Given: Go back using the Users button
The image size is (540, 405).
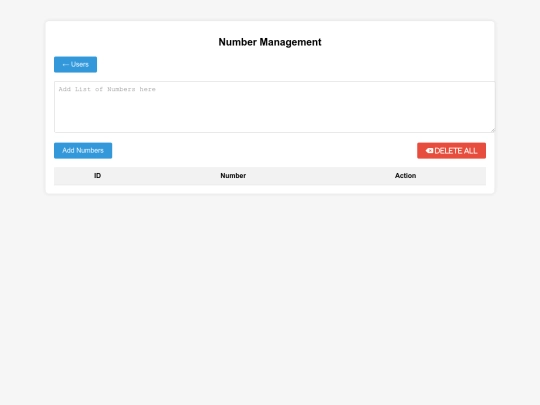Looking at the screenshot, I should click(75, 64).
